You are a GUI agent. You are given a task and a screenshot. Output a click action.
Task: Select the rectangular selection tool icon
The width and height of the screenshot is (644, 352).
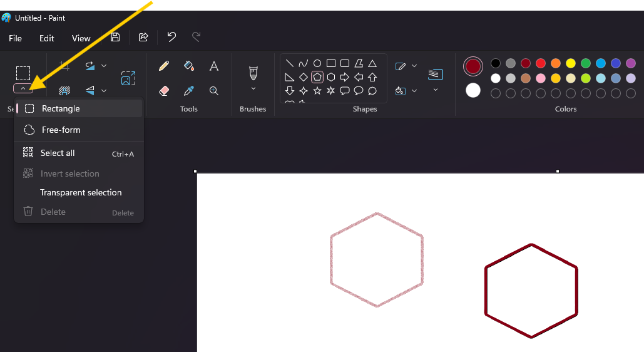(x=23, y=73)
